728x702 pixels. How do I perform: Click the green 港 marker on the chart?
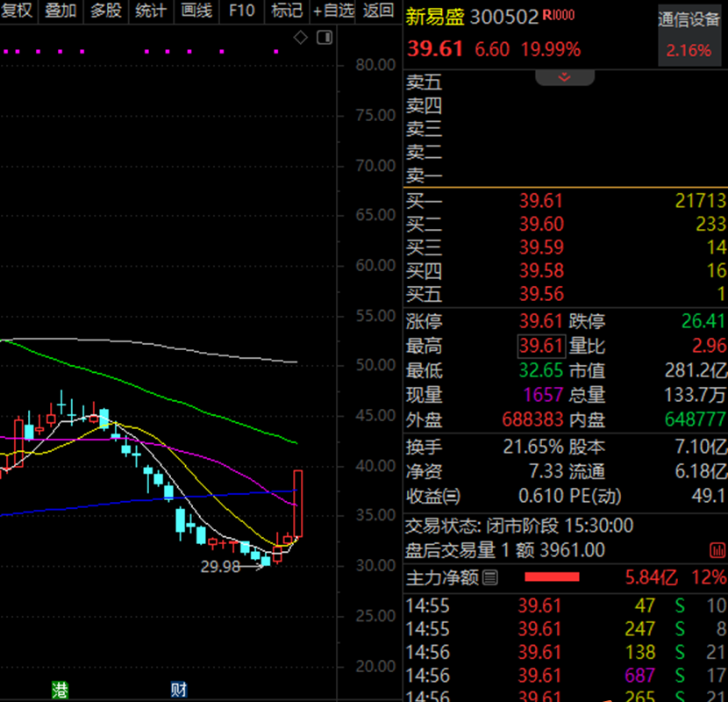[x=60, y=690]
